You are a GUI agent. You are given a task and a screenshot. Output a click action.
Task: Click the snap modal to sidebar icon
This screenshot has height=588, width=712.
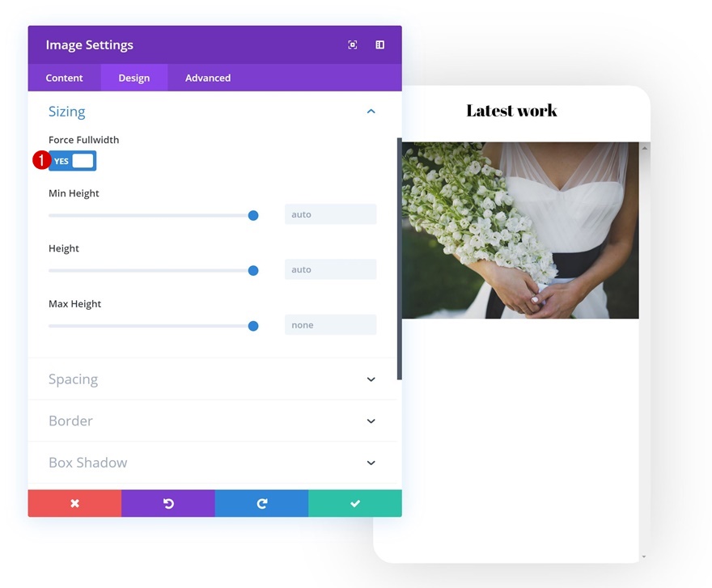point(380,44)
